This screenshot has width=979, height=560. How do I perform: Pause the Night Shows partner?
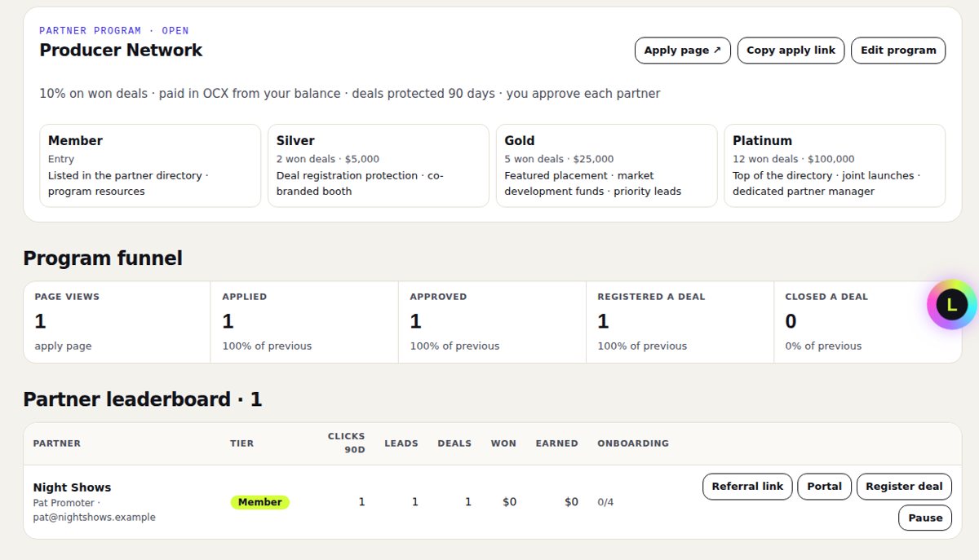click(925, 518)
